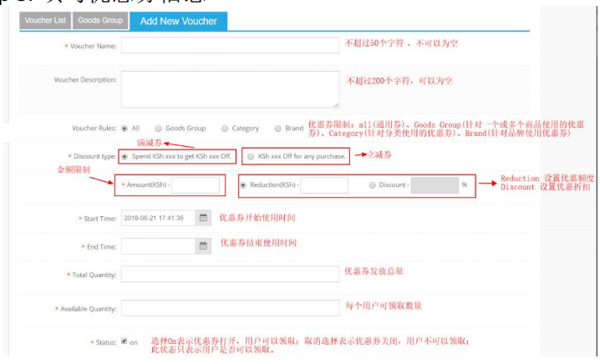Focus the Amount(KSh) input box
600x364 pixels.
[x=196, y=185]
